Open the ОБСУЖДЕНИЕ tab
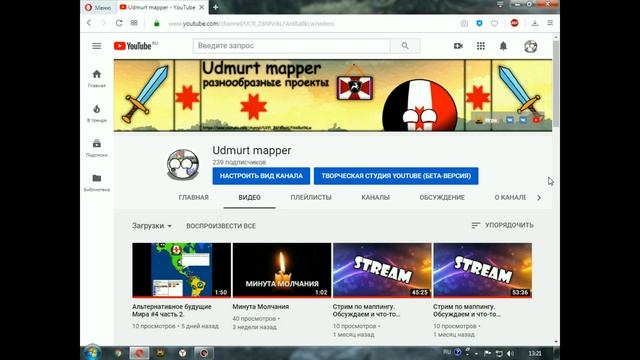This screenshot has height=360, width=640. pyautogui.click(x=442, y=198)
